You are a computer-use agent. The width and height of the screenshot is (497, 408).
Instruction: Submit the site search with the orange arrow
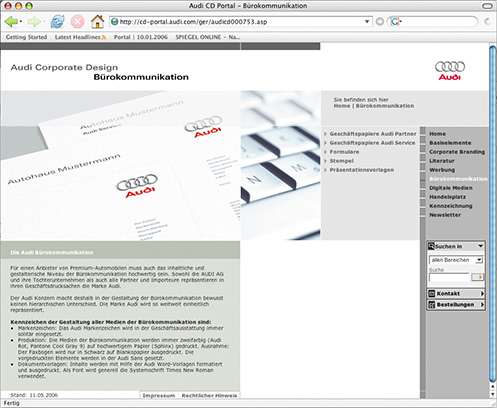click(x=477, y=277)
